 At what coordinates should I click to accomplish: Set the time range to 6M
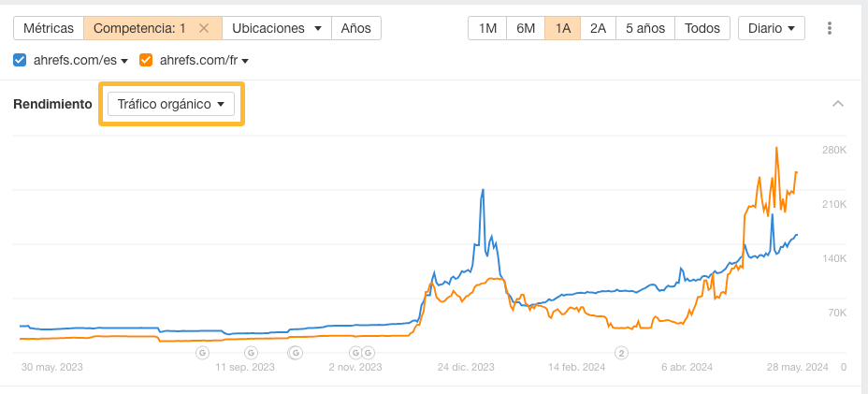[526, 28]
